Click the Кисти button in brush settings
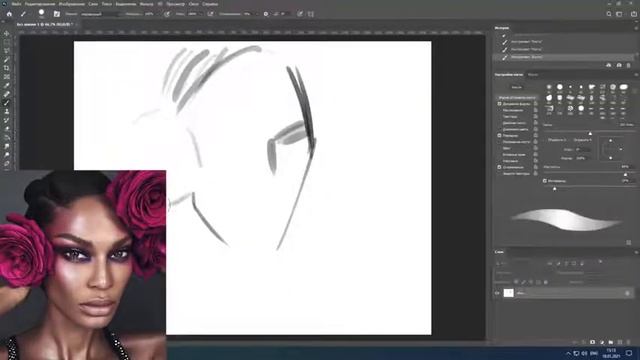Screen dimensions: 640x360 pos(516,87)
